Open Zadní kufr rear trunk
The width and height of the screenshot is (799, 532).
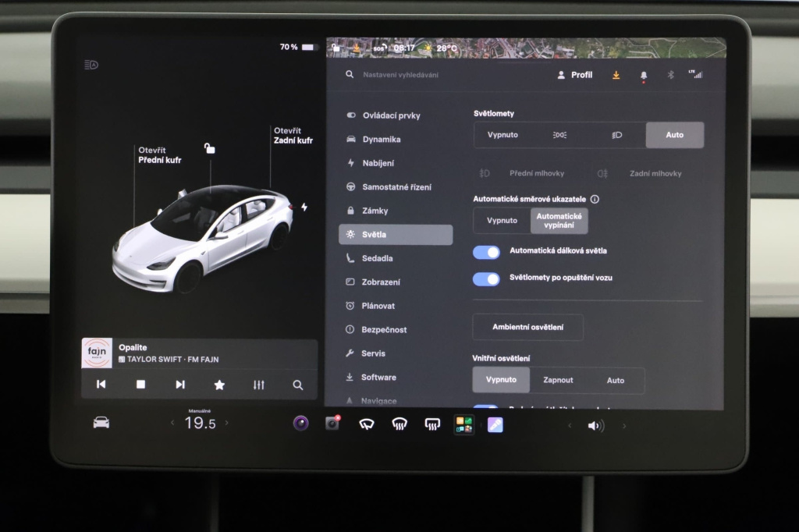[293, 136]
